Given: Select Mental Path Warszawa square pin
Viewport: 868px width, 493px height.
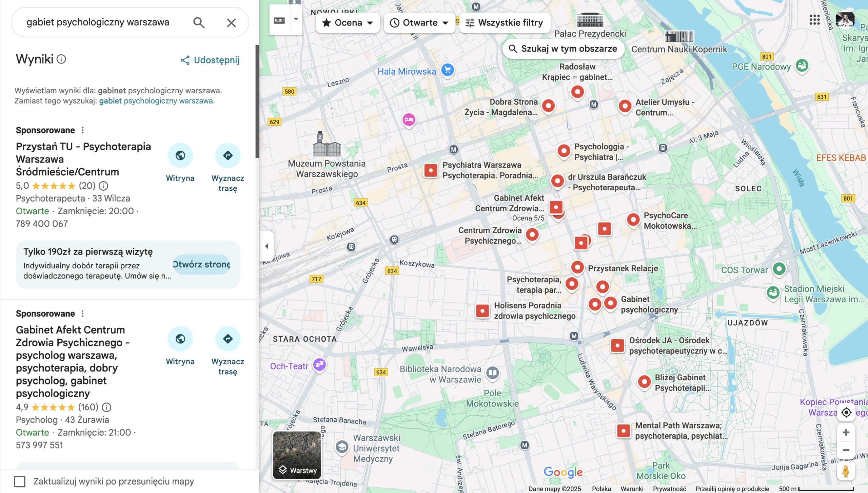Looking at the screenshot, I should pos(624,431).
